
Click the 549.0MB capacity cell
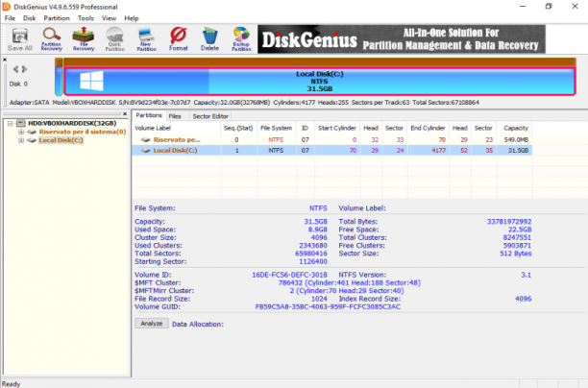[516, 140]
